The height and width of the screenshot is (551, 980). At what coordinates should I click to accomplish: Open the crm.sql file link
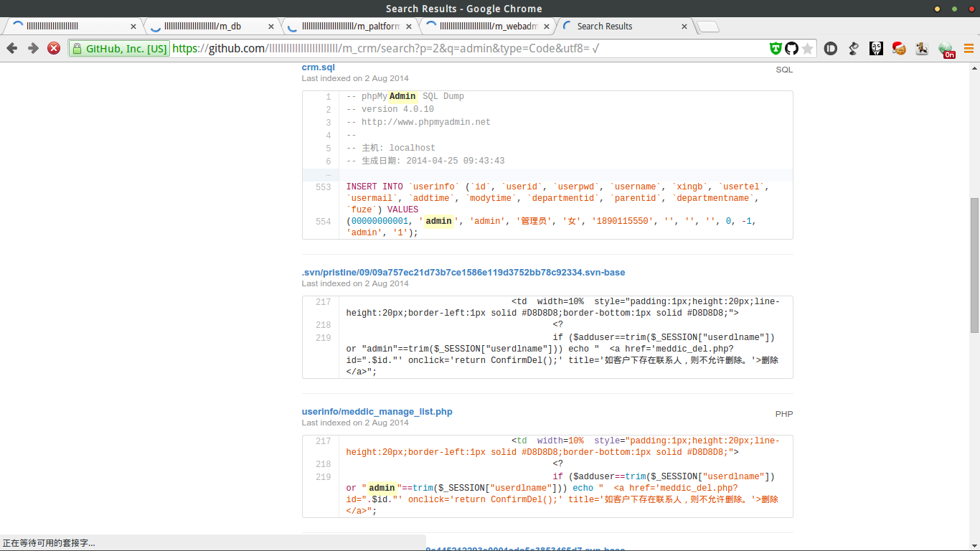pyautogui.click(x=319, y=67)
